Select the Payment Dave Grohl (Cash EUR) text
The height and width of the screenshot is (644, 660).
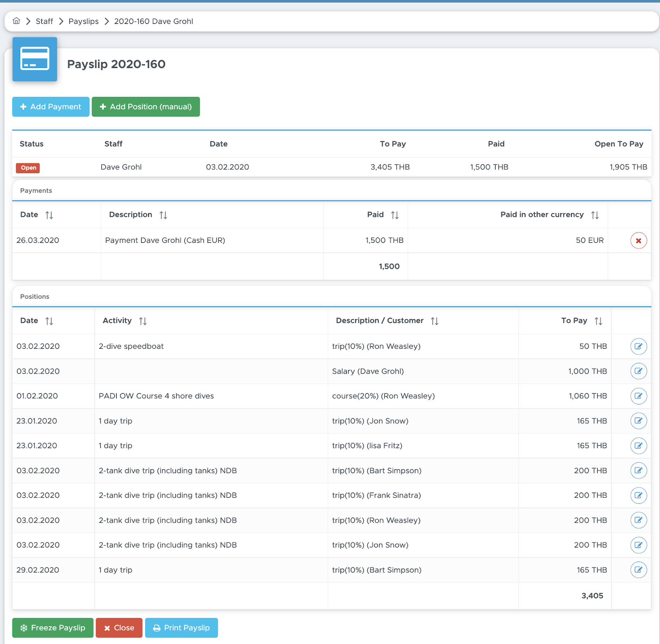pos(165,240)
